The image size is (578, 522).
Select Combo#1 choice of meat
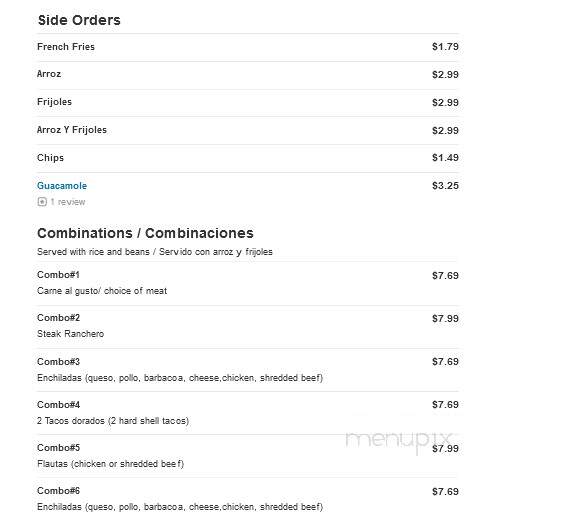[248, 283]
